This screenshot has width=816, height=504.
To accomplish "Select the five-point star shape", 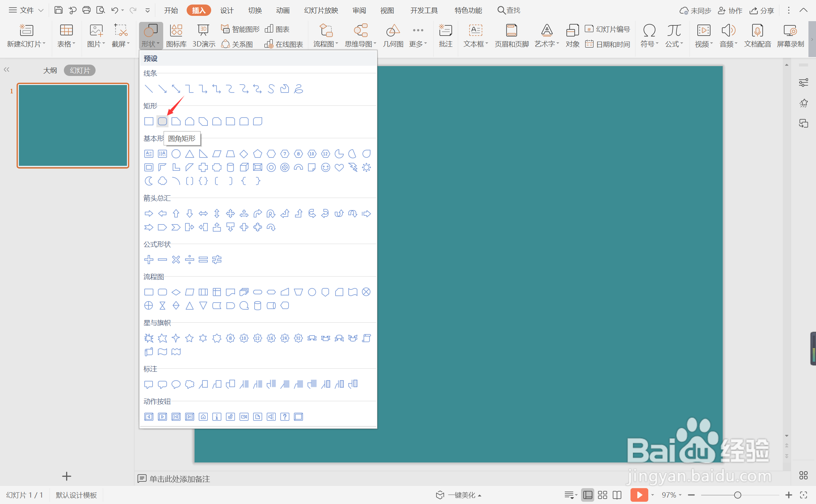I will [x=190, y=338].
